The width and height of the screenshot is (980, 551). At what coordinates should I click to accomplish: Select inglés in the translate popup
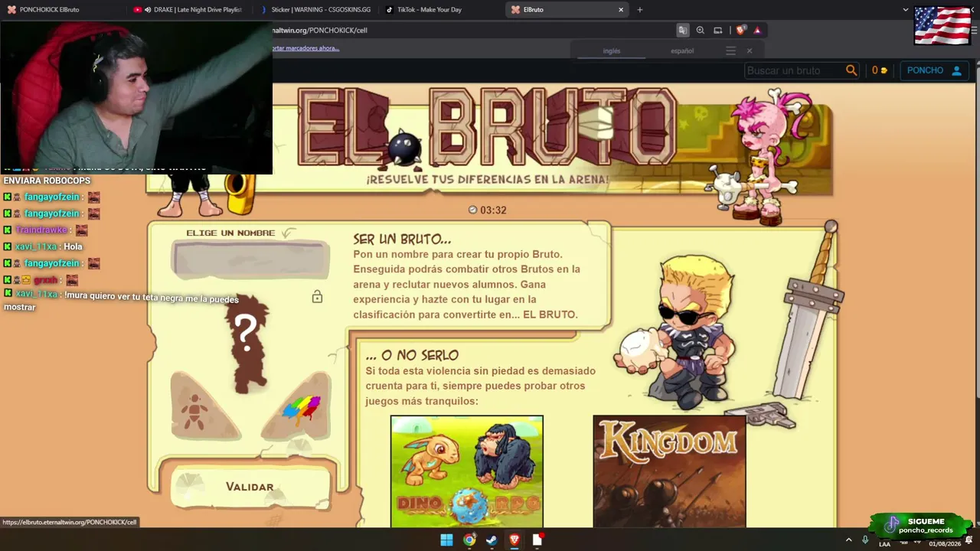coord(612,51)
